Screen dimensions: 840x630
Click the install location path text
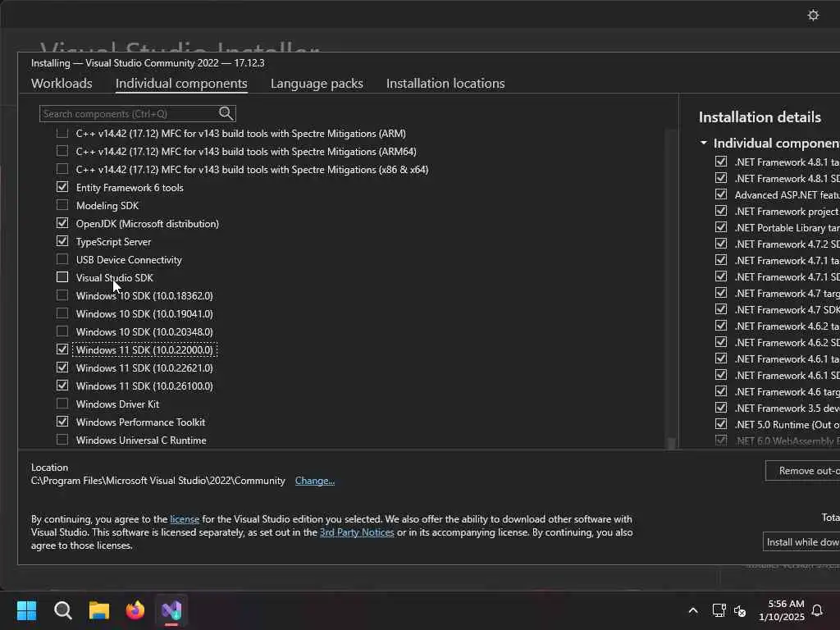point(158,481)
